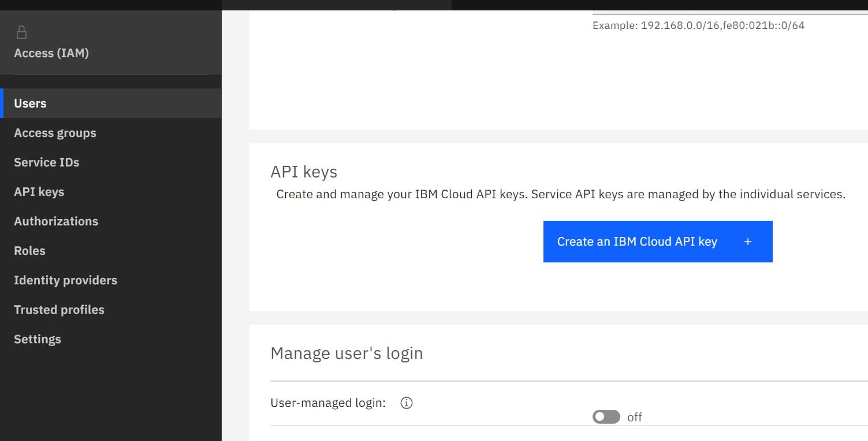Select Identity providers in the sidebar
This screenshot has height=441, width=868.
tap(111, 280)
